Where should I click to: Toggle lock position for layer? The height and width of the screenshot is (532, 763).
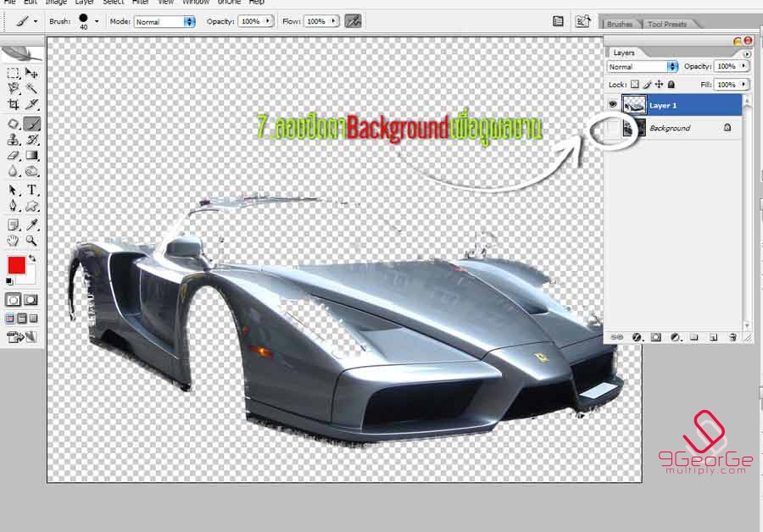pos(659,84)
